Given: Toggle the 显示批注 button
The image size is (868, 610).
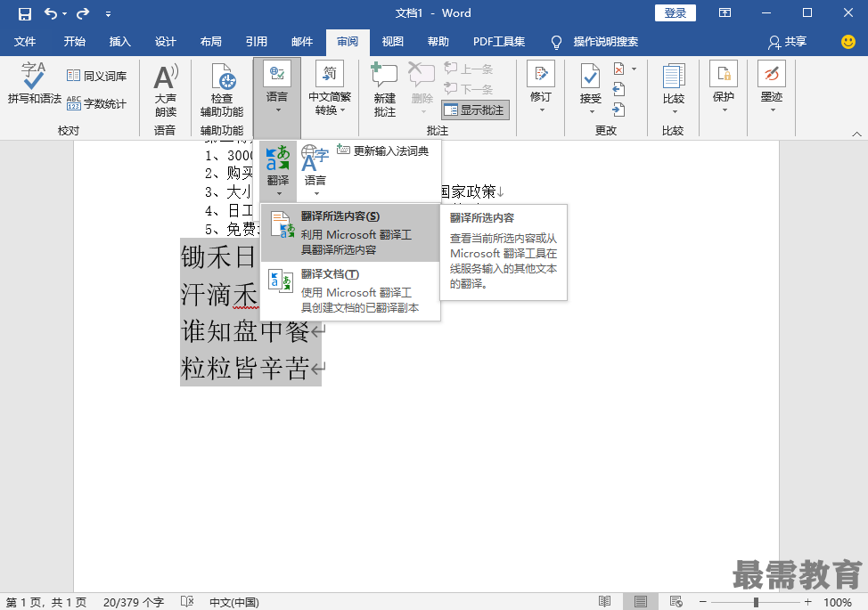Looking at the screenshot, I should click(x=476, y=110).
